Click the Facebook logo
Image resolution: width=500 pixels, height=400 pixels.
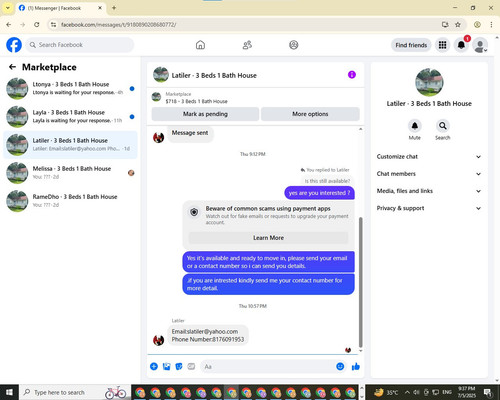[14, 45]
